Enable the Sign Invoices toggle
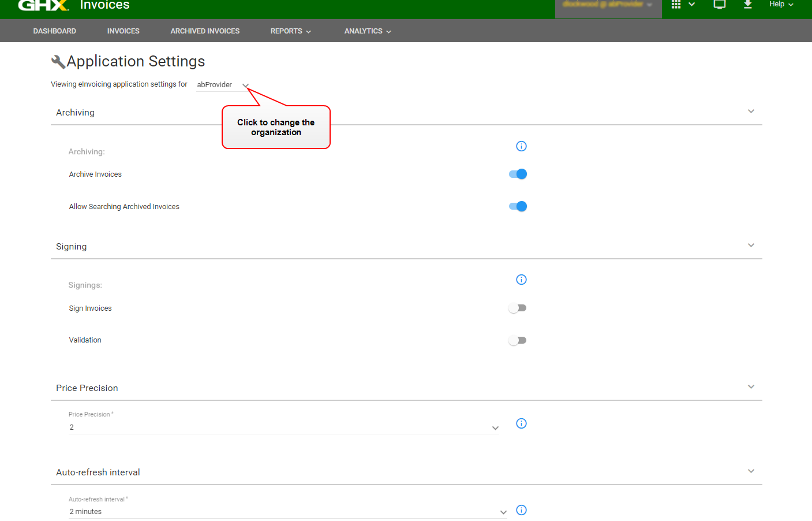The width and height of the screenshot is (812, 521). coord(518,308)
